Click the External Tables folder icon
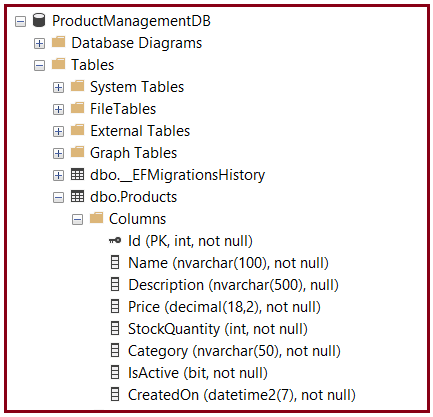This screenshot has height=417, width=433. [x=78, y=130]
